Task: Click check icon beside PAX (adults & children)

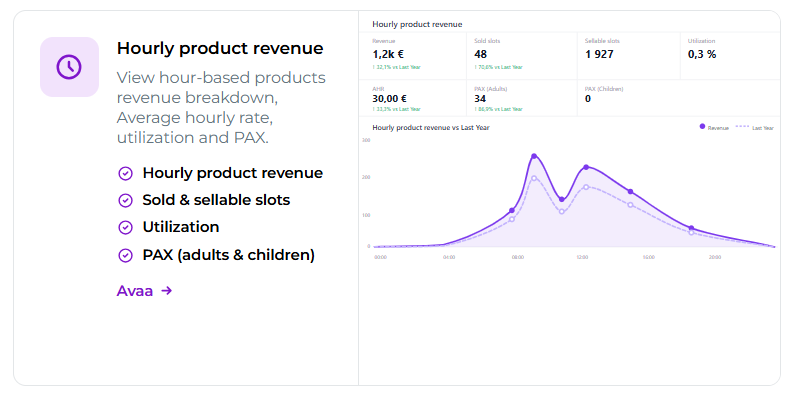Action: [125, 256]
